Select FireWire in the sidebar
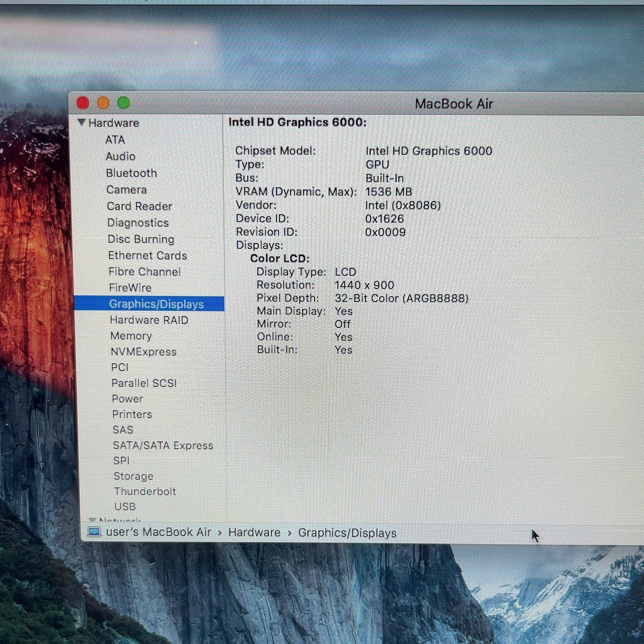Screen dimensions: 644x644 pyautogui.click(x=130, y=288)
